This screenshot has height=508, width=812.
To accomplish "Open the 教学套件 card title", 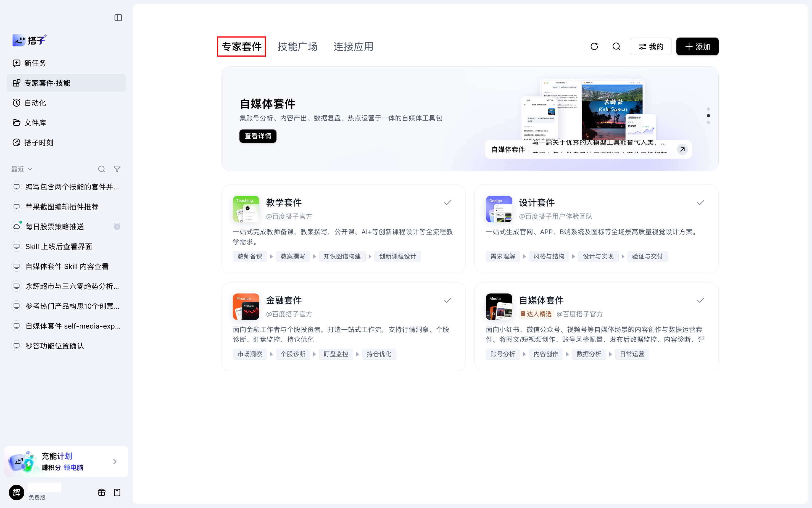I will [x=284, y=203].
